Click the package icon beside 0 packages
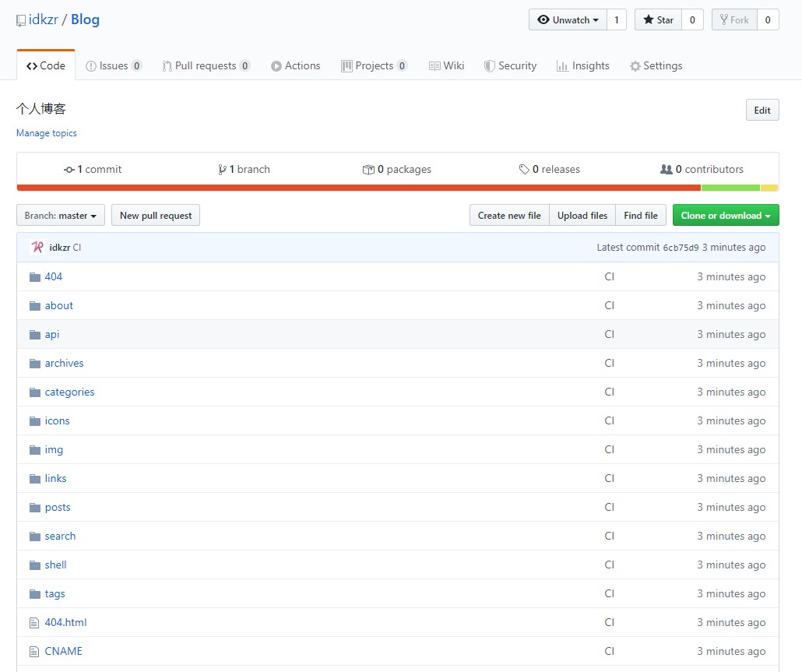Image resolution: width=802 pixels, height=672 pixels. [368, 170]
